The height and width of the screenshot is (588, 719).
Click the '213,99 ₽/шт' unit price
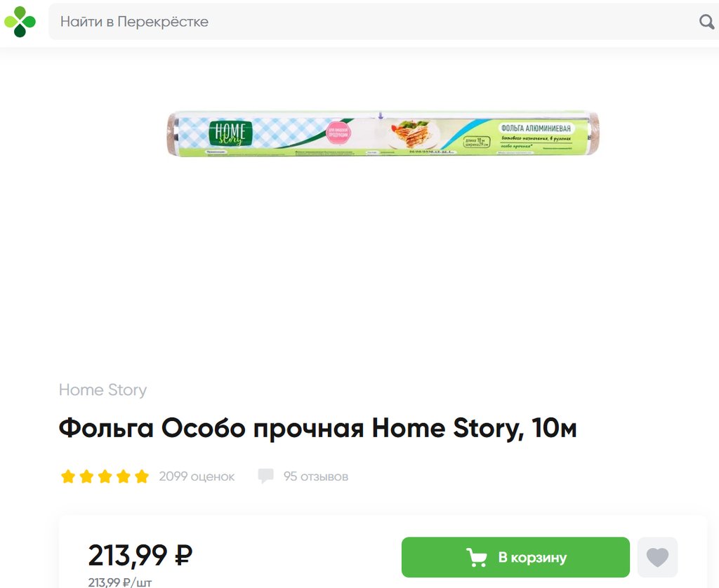pos(119,582)
